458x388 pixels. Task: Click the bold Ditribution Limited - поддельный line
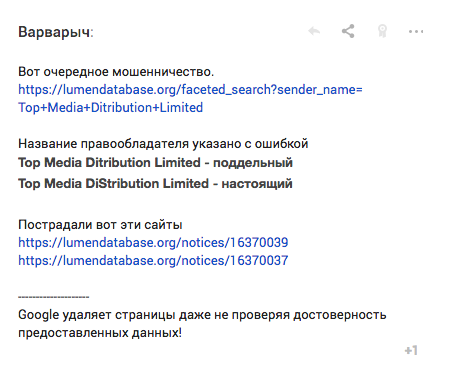[x=155, y=163]
